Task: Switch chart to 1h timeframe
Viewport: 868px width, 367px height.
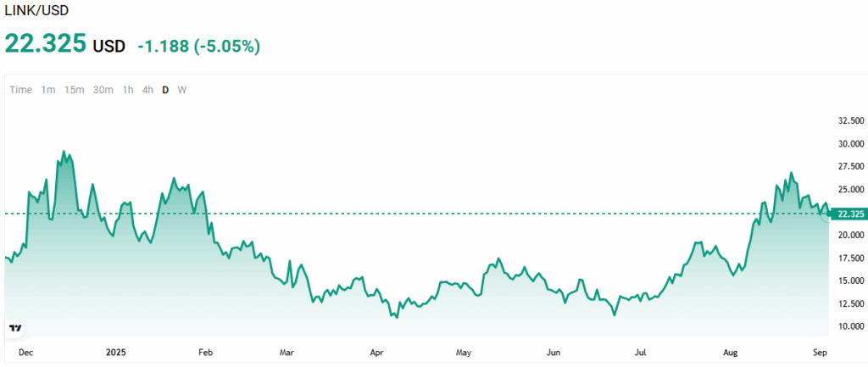Action: (128, 90)
